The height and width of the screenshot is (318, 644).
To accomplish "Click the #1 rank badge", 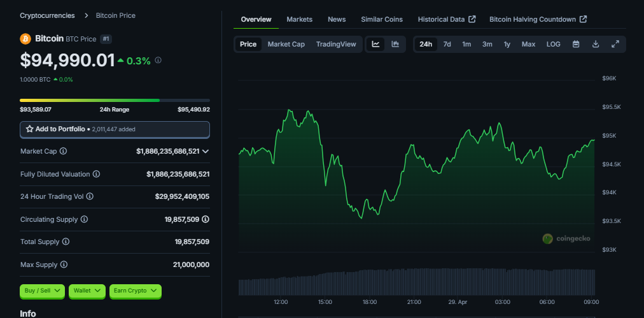I will [x=106, y=39].
